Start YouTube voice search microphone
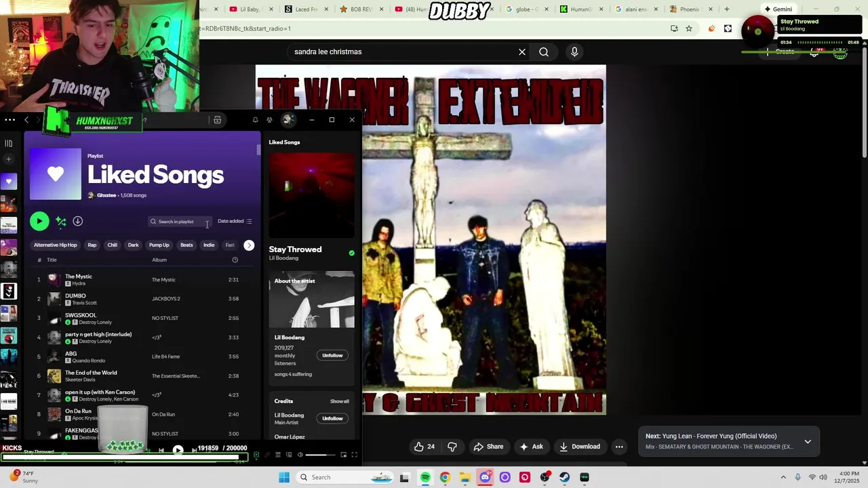This screenshot has height=488, width=868. (x=574, y=52)
